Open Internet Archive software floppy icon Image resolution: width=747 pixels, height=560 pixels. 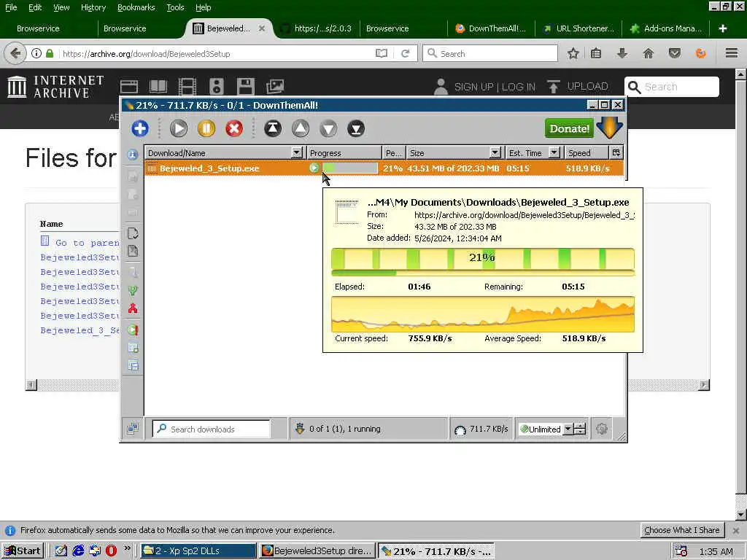click(x=246, y=86)
